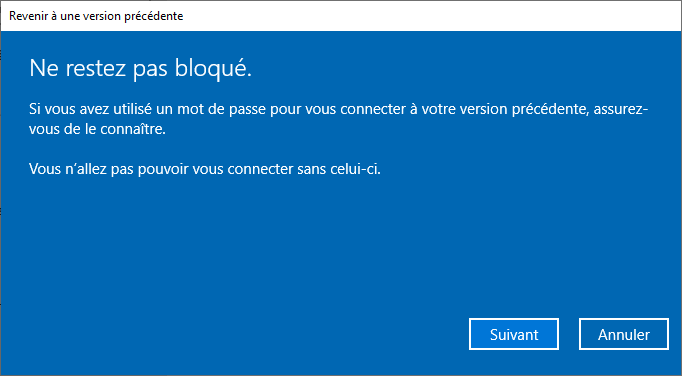Click the Suivant button

[514, 334]
